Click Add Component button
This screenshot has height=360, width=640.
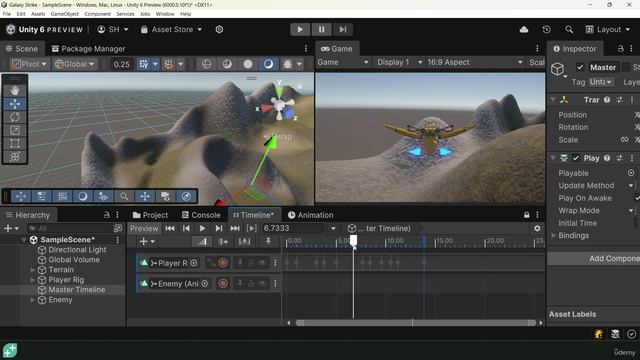(x=594, y=259)
